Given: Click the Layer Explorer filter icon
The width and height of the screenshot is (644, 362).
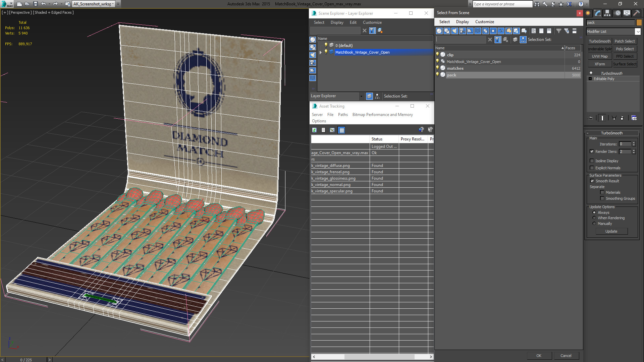Looking at the screenshot, I should point(372,30).
